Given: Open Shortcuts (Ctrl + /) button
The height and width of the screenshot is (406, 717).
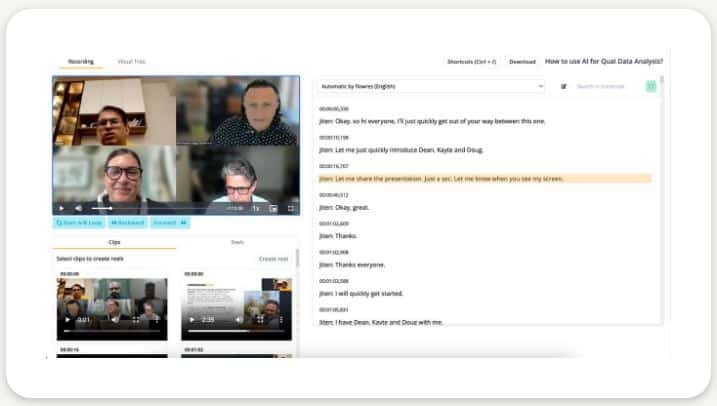Looking at the screenshot, I should pos(471,62).
